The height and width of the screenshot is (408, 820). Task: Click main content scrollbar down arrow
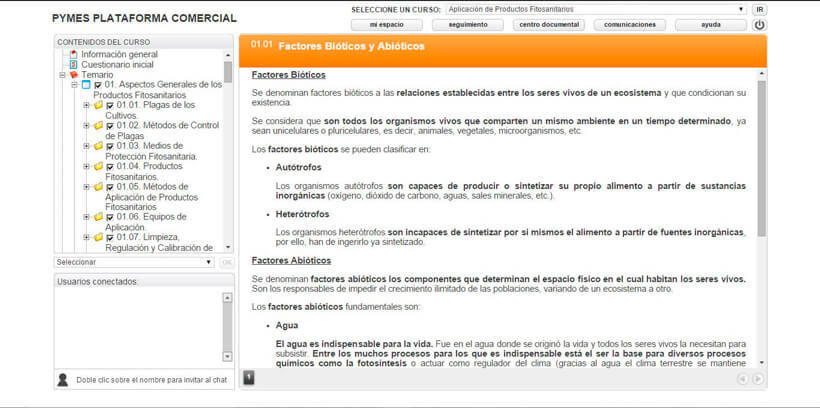[761, 362]
